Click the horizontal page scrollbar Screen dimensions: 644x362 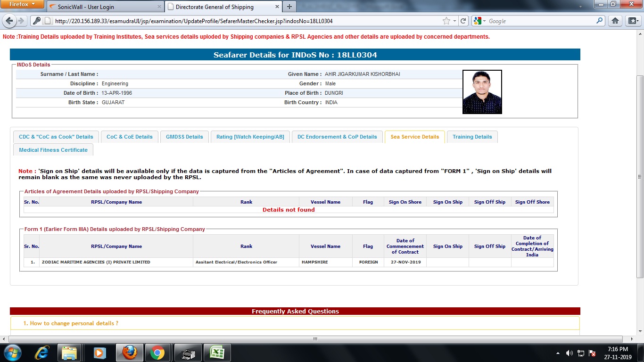(x=315, y=339)
